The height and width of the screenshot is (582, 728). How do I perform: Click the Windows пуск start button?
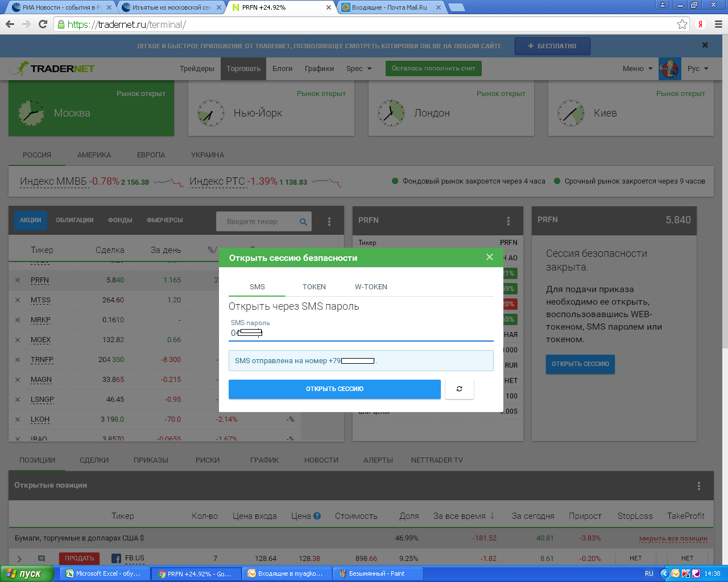tap(27, 573)
